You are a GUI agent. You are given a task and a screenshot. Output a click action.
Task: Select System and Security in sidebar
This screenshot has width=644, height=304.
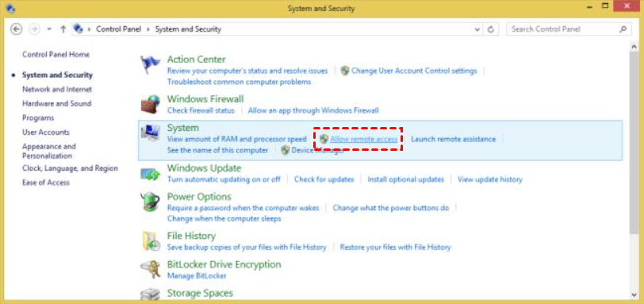pos(57,75)
